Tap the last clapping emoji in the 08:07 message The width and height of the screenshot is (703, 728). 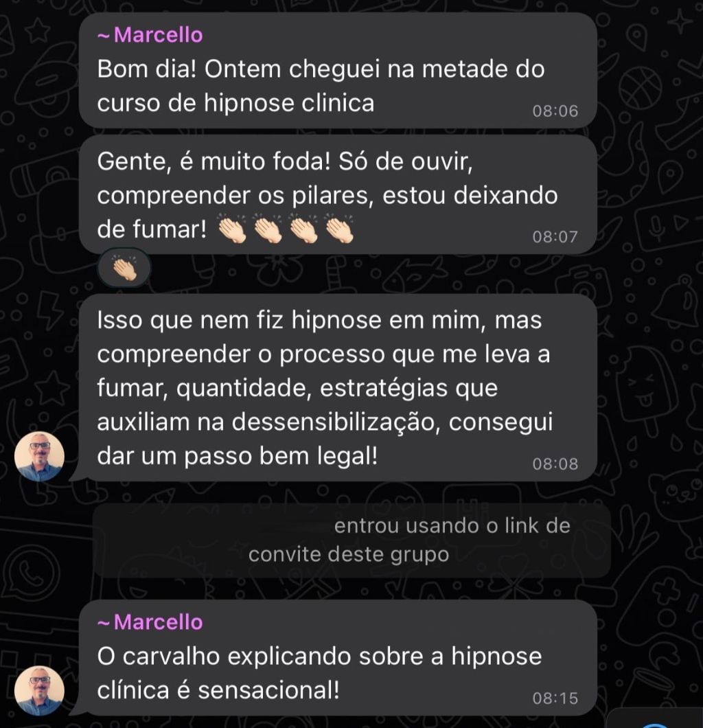tap(339, 229)
